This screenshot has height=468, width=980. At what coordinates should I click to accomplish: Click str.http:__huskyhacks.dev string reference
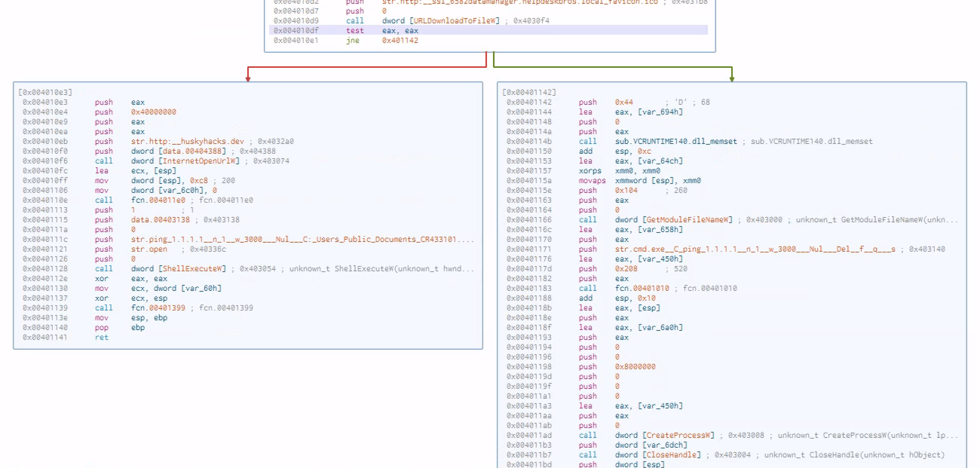tap(188, 141)
